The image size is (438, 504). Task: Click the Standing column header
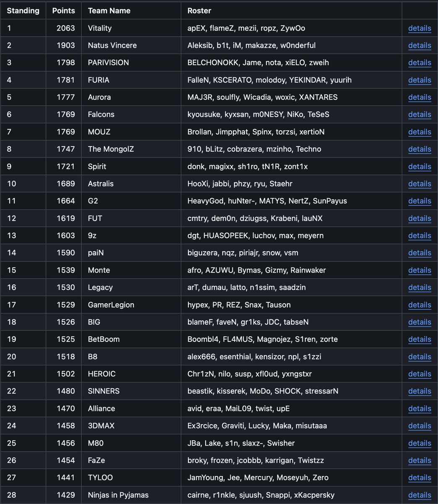coord(23,10)
